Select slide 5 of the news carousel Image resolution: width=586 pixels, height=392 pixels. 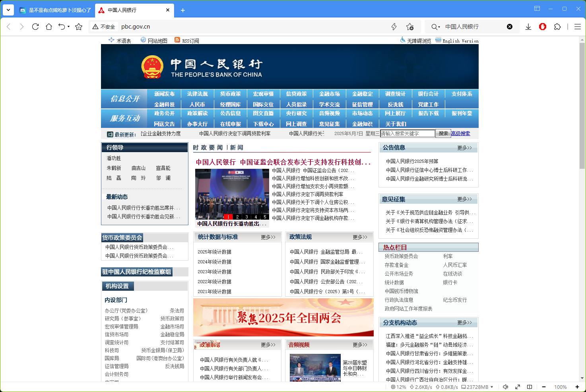point(265,217)
